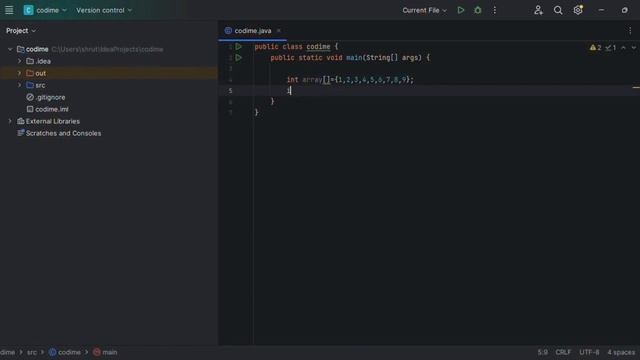The width and height of the screenshot is (640, 360).
Task: Open Search Everywhere magnifier
Action: [x=558, y=10]
